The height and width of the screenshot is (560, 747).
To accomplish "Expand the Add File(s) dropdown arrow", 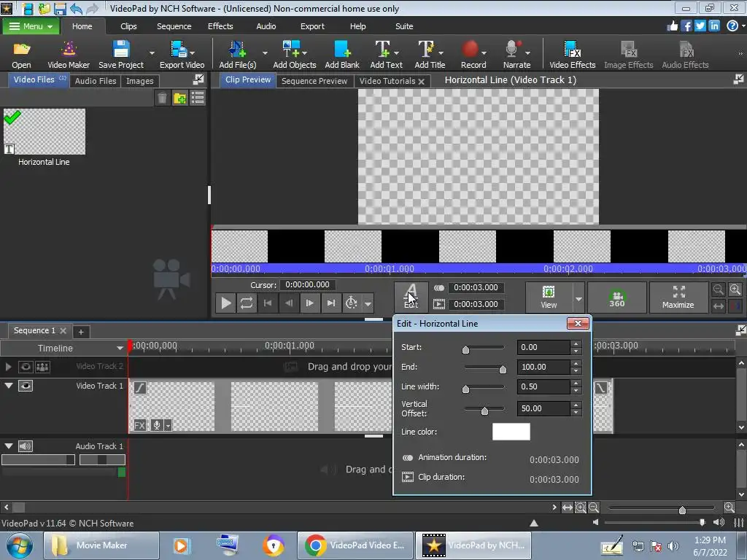I will 265,52.
